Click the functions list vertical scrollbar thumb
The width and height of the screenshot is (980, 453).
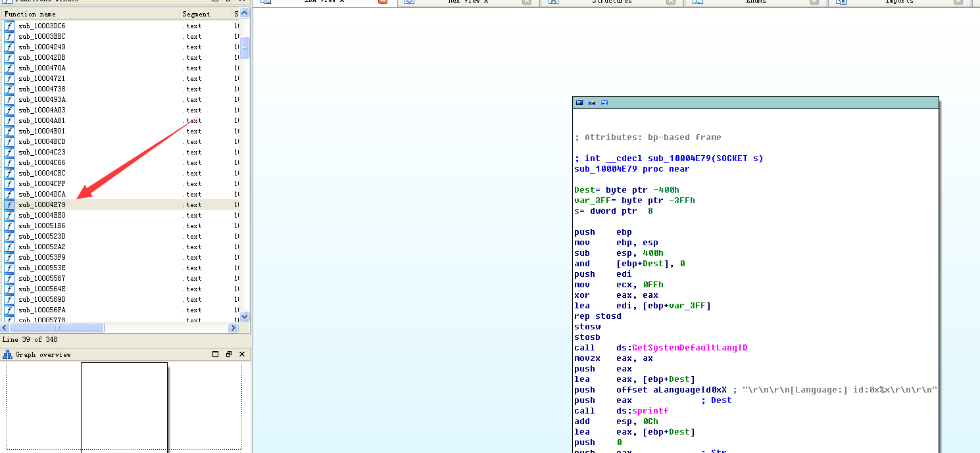tap(245, 47)
